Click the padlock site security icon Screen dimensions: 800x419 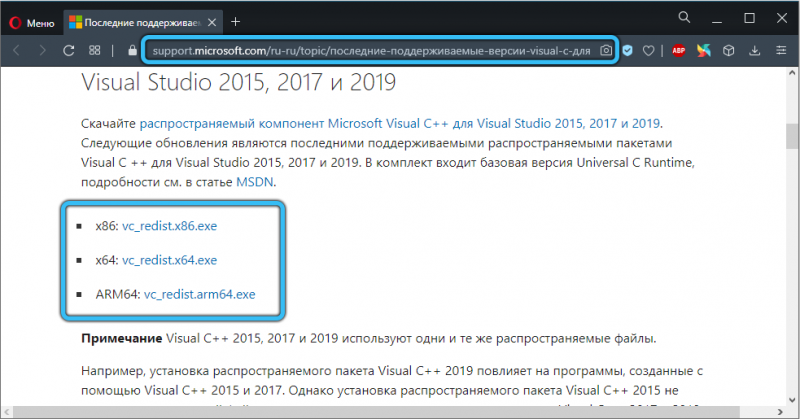132,51
